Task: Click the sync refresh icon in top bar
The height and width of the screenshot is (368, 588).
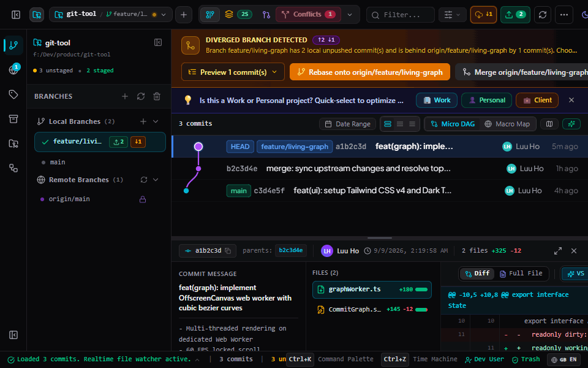Action: [543, 15]
